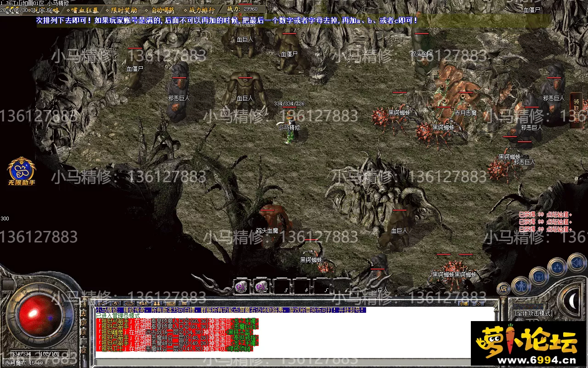
Task: Click the two-person chat toolbar icon
Action: pyautogui.click(x=157, y=304)
